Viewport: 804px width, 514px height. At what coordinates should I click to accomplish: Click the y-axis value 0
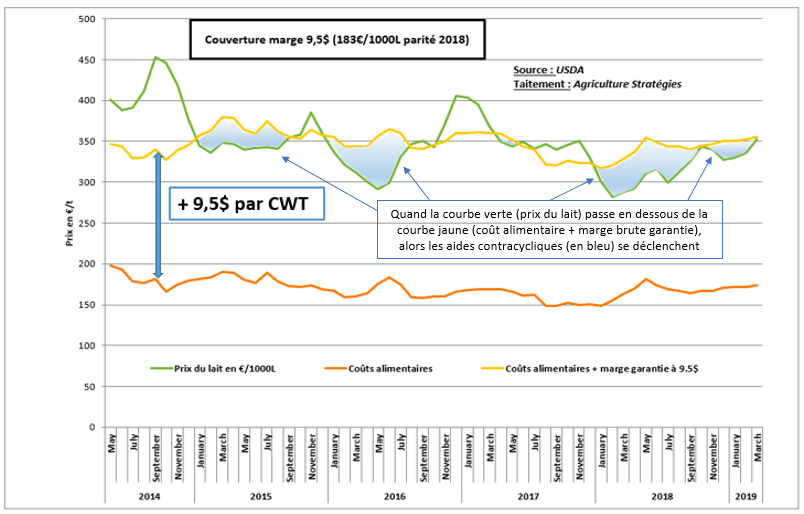[x=93, y=427]
